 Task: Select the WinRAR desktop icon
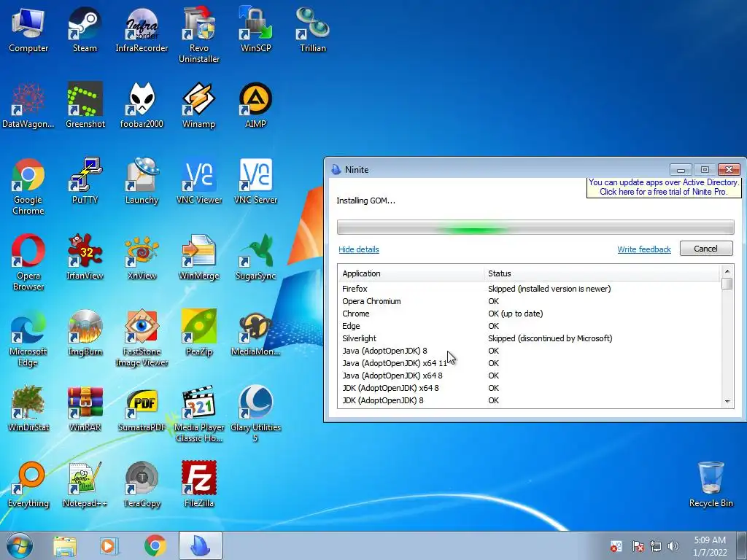click(x=85, y=408)
